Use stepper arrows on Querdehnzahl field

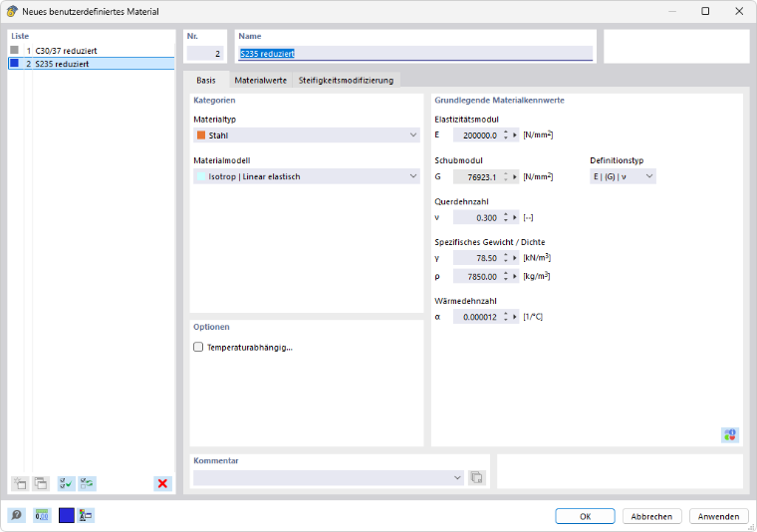click(x=505, y=218)
